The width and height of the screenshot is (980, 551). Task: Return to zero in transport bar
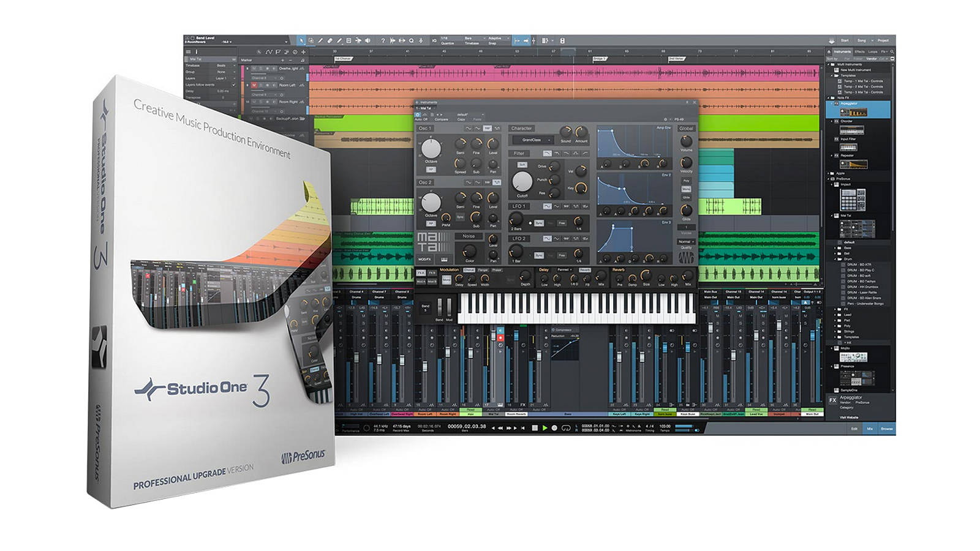click(522, 428)
